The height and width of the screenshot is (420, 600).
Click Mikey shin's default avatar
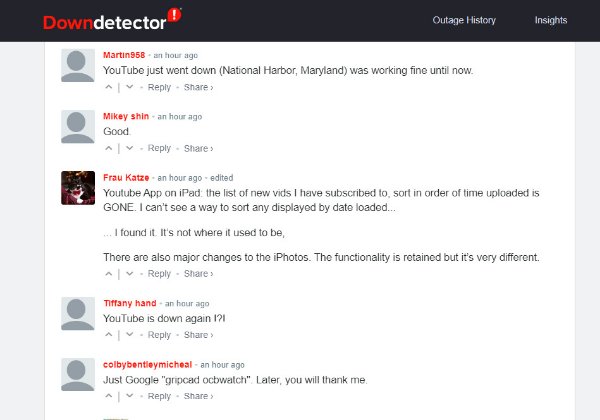(78, 126)
